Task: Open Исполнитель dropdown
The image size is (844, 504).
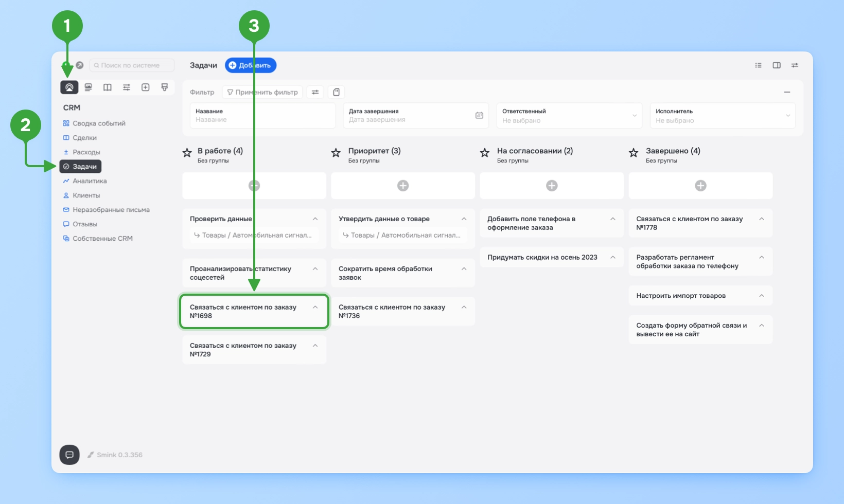Action: pos(723,116)
